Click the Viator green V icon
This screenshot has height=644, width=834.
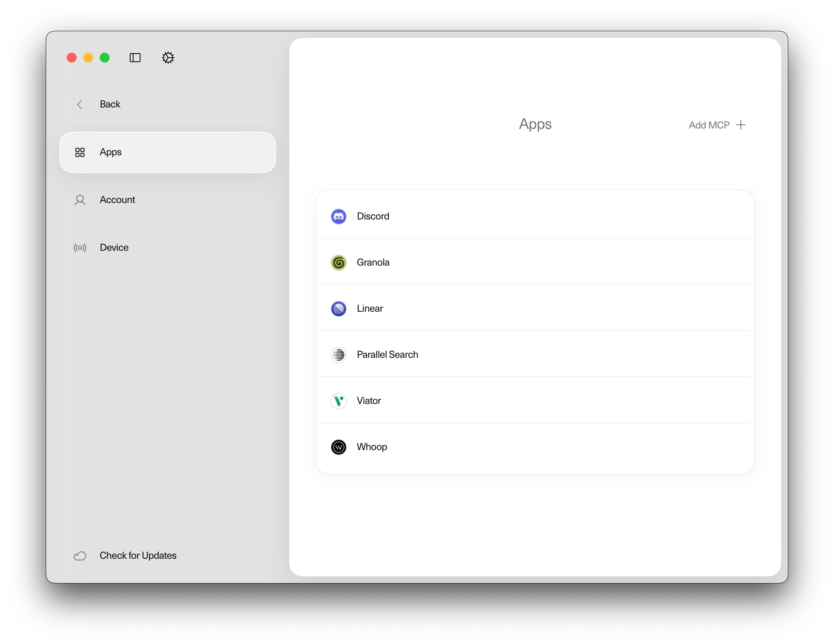(x=339, y=401)
